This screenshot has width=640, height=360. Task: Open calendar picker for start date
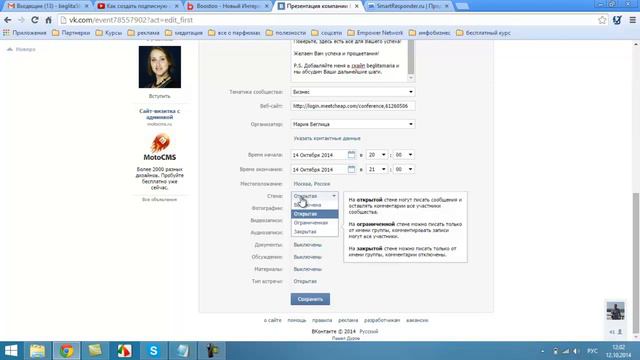(x=351, y=155)
